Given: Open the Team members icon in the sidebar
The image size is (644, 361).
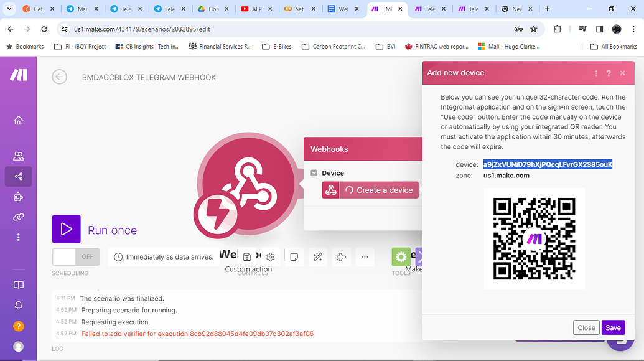Looking at the screenshot, I should point(18,156).
